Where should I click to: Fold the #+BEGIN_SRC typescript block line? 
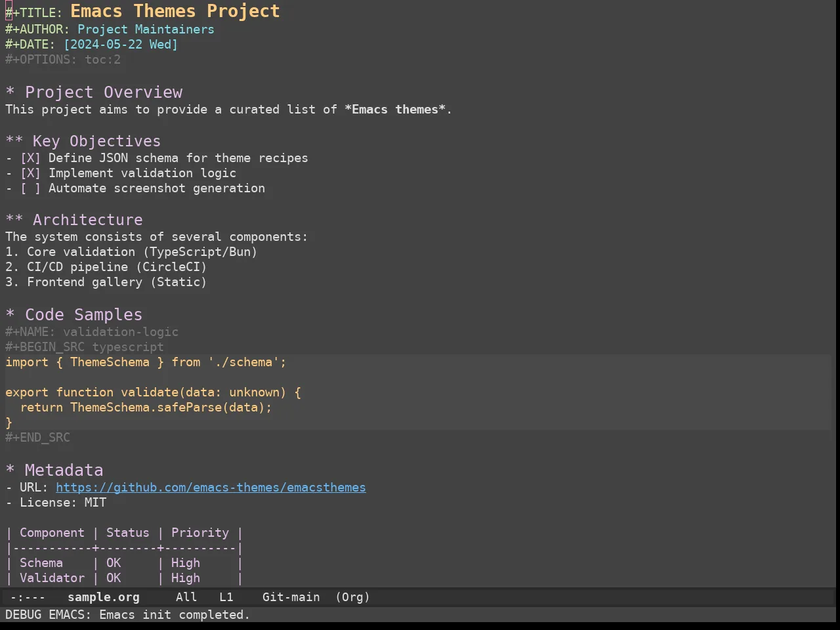coord(85,347)
